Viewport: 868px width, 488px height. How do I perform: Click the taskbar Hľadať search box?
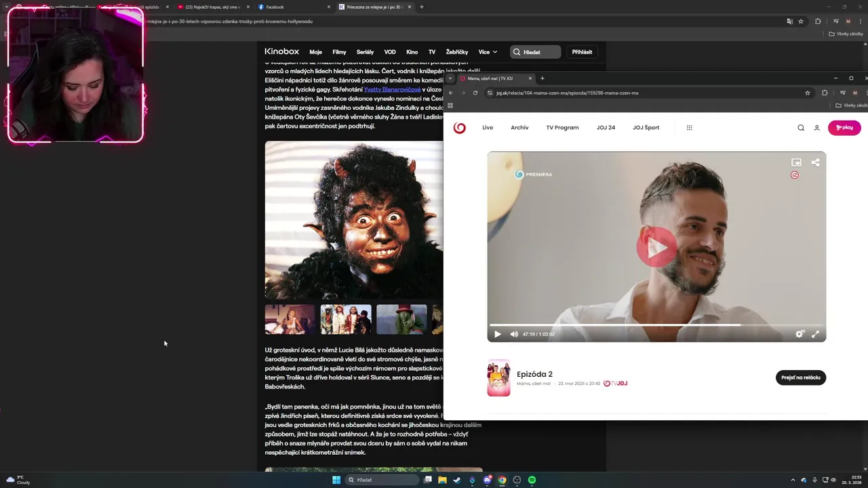pyautogui.click(x=382, y=480)
